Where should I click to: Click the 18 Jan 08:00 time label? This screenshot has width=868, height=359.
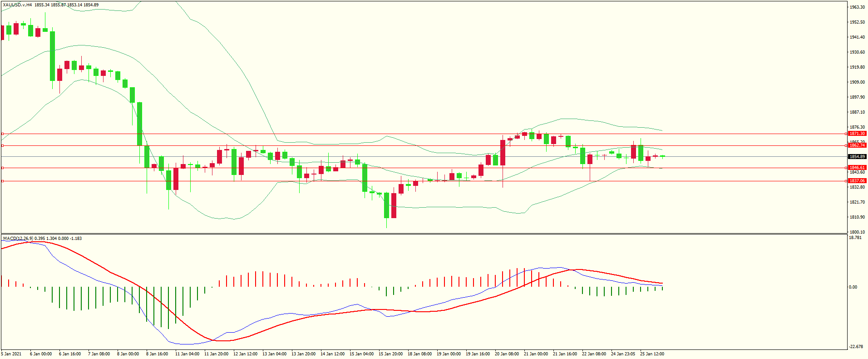pos(420,354)
